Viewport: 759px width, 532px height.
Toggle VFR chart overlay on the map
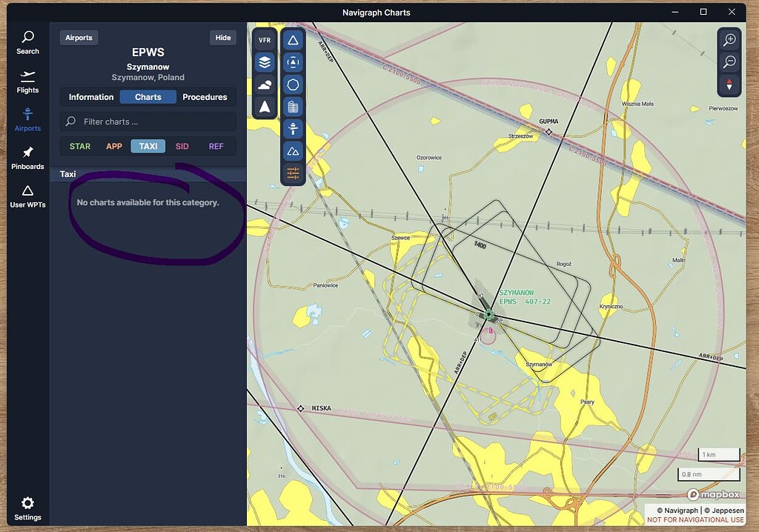(264, 39)
